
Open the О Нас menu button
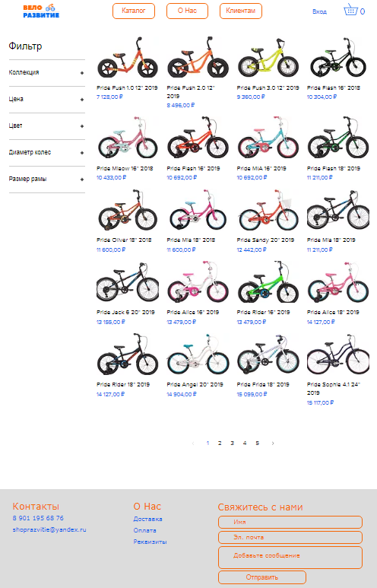(188, 11)
